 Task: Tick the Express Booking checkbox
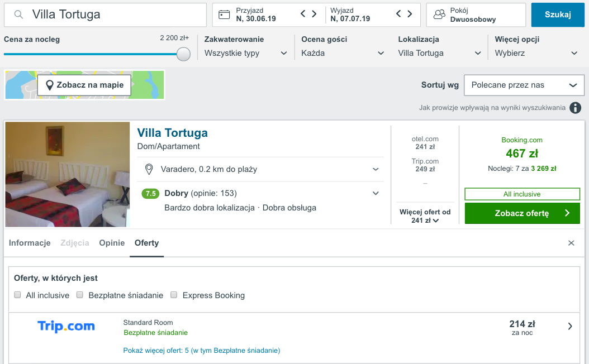click(x=174, y=295)
